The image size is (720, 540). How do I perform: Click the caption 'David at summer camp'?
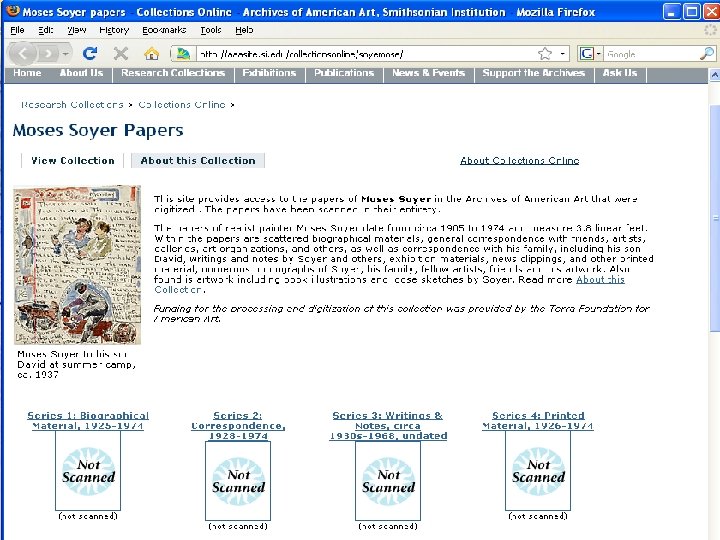click(76, 365)
